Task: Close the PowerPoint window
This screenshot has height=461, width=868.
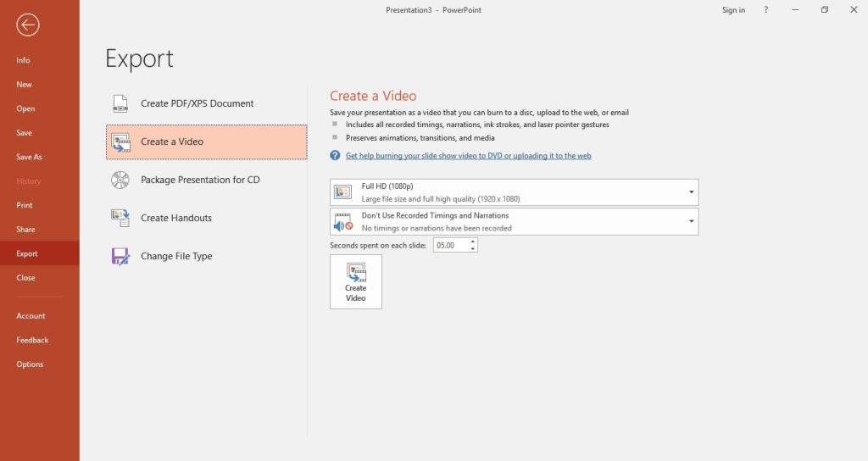Action: click(x=854, y=10)
